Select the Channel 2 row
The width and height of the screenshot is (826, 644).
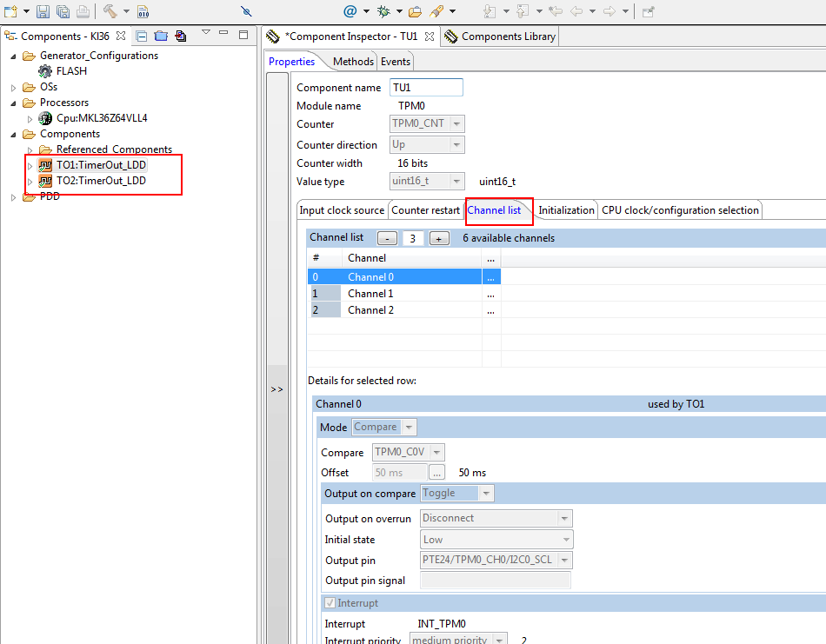tap(404, 310)
